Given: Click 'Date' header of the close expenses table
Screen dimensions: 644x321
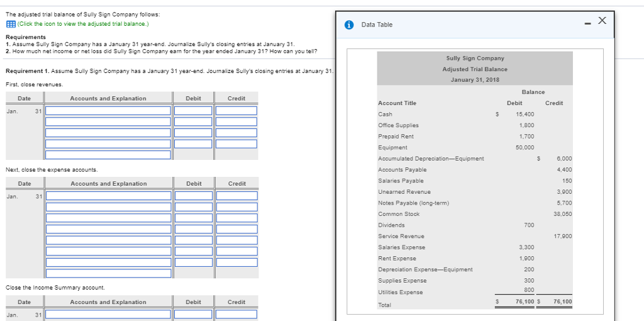Looking at the screenshot, I should click(25, 184).
